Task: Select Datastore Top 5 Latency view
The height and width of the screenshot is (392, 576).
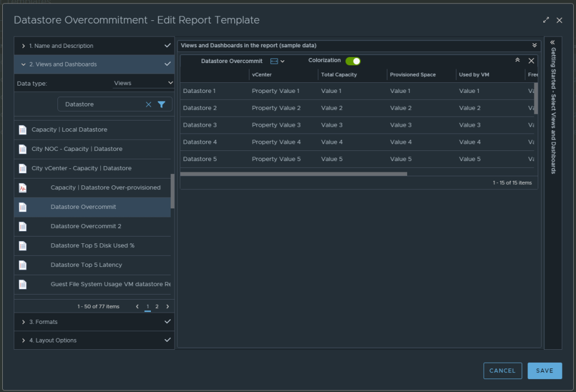Action: tap(86, 265)
